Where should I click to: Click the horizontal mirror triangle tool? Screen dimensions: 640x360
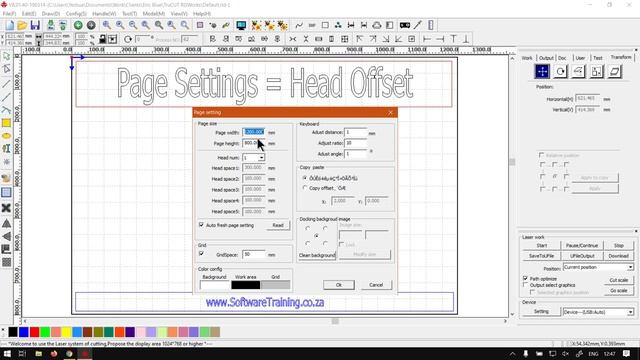tap(6, 236)
